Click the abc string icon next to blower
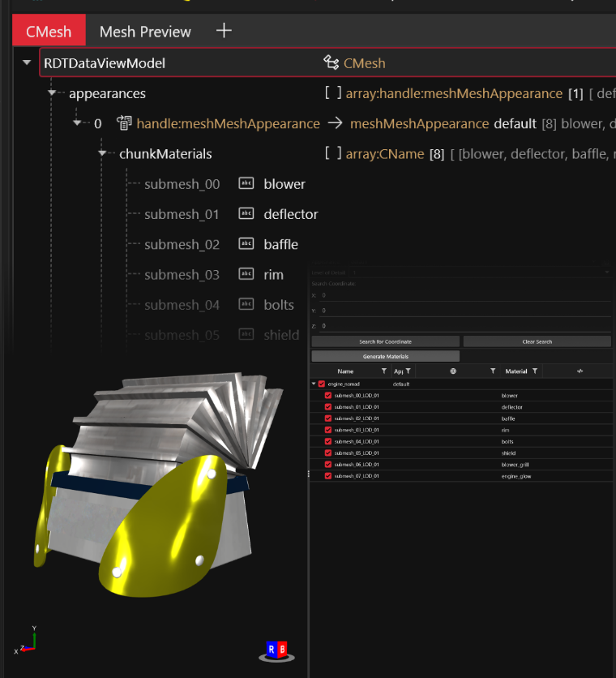 (x=246, y=183)
